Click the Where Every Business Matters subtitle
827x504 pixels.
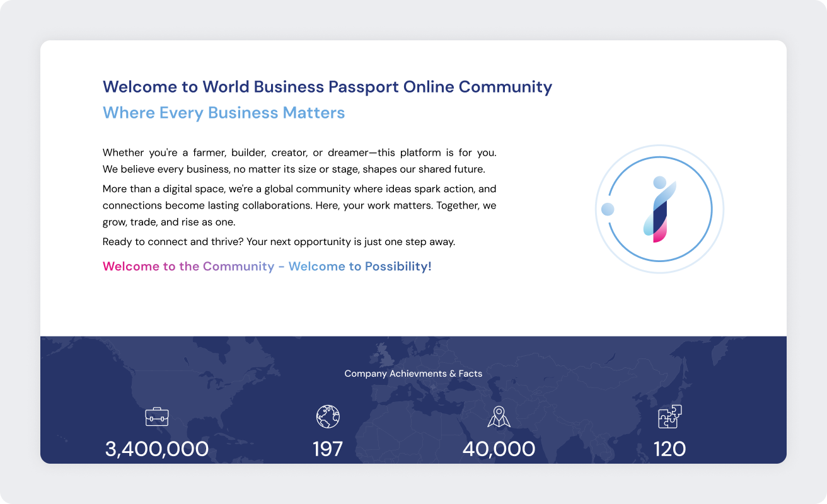coord(224,112)
